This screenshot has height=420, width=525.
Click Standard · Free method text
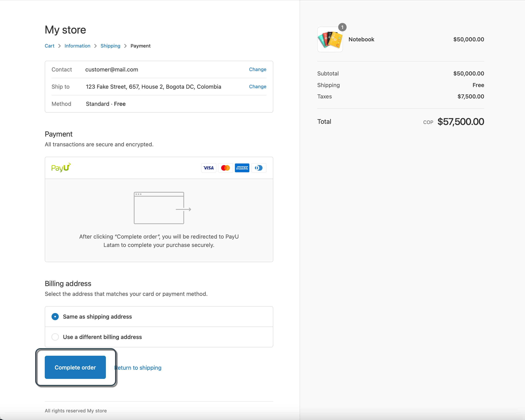tap(106, 104)
